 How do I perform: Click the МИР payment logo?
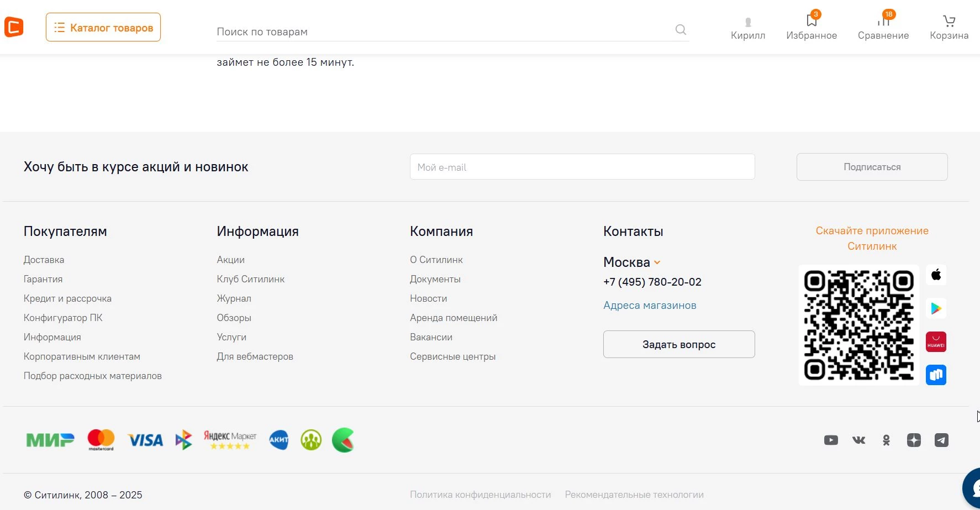click(50, 440)
